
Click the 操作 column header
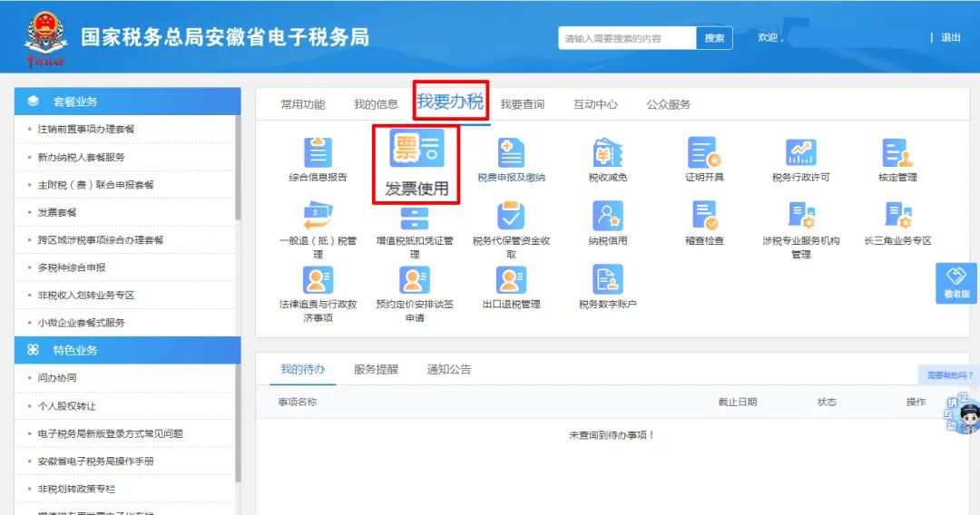[916, 402]
